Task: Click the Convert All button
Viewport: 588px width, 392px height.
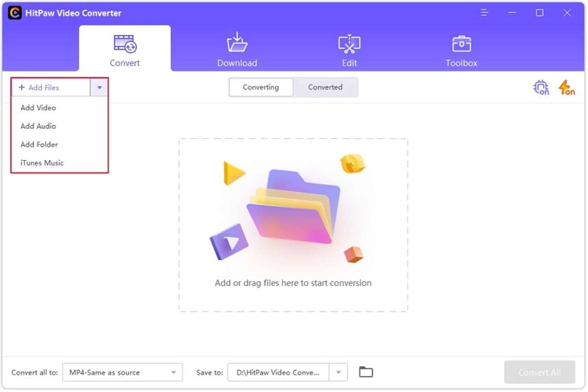Action: (539, 372)
